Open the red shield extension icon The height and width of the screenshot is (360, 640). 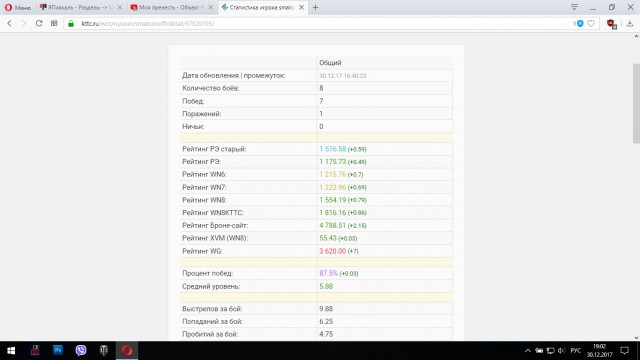611,24
